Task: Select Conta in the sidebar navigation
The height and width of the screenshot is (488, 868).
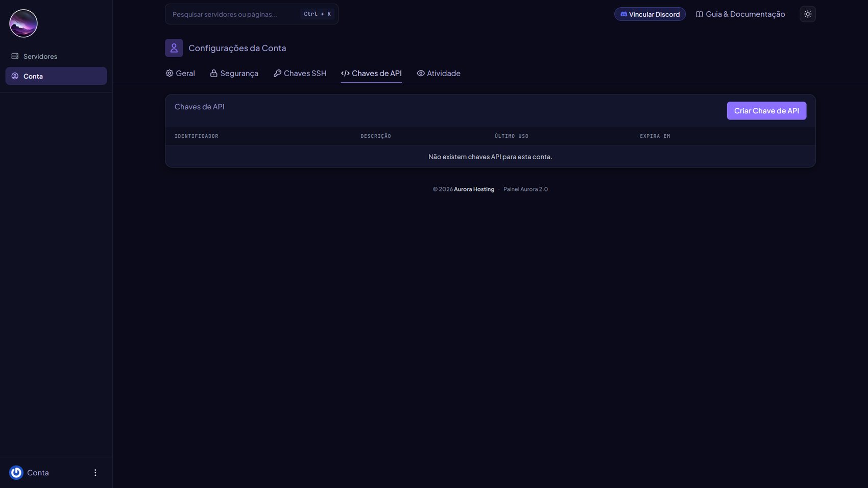Action: (x=56, y=76)
